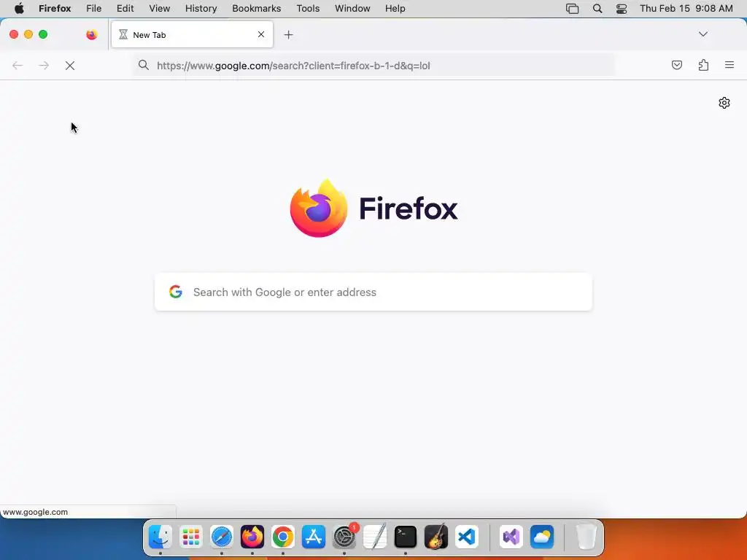Open the Firefox app menu in menu bar
The width and height of the screenshot is (747, 560).
[55, 9]
